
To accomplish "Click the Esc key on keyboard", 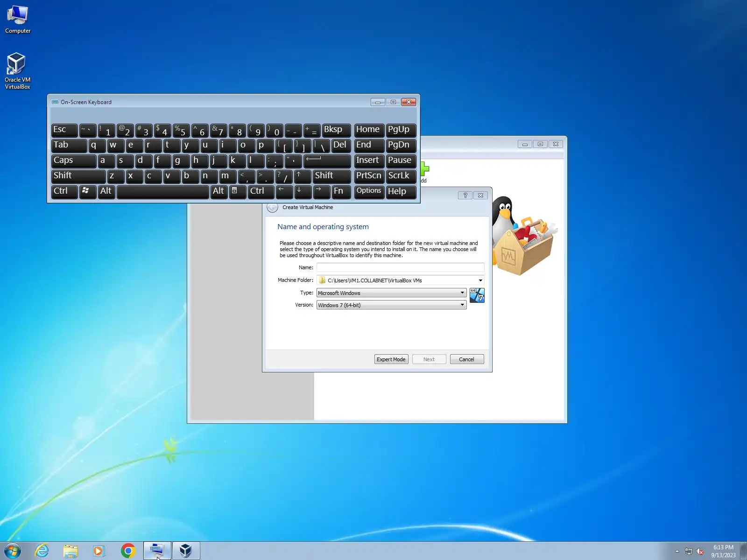I will click(x=64, y=130).
